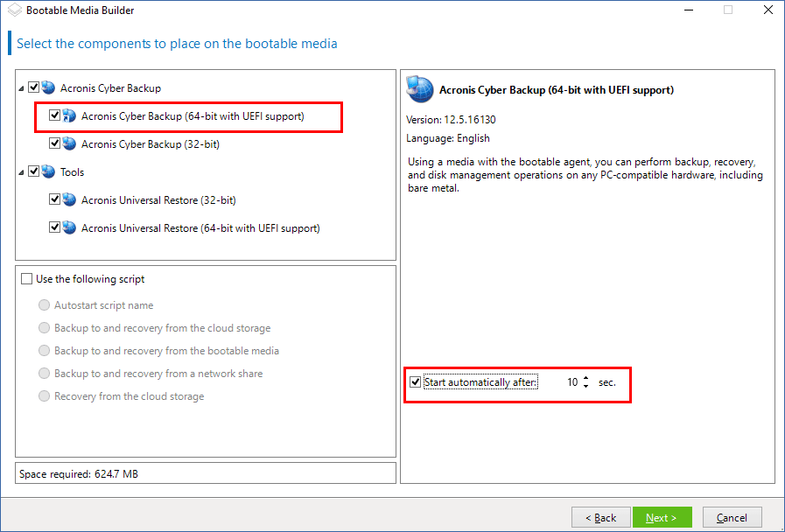This screenshot has height=532, width=785.
Task: Enable the Use the following script checkbox
Action: 26,279
